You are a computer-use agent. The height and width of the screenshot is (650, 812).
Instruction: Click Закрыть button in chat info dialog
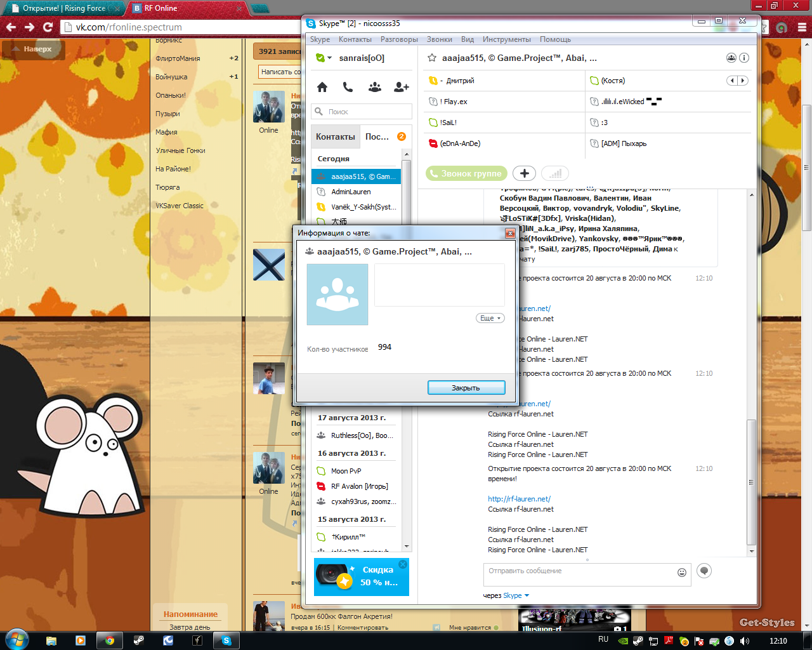(x=466, y=388)
